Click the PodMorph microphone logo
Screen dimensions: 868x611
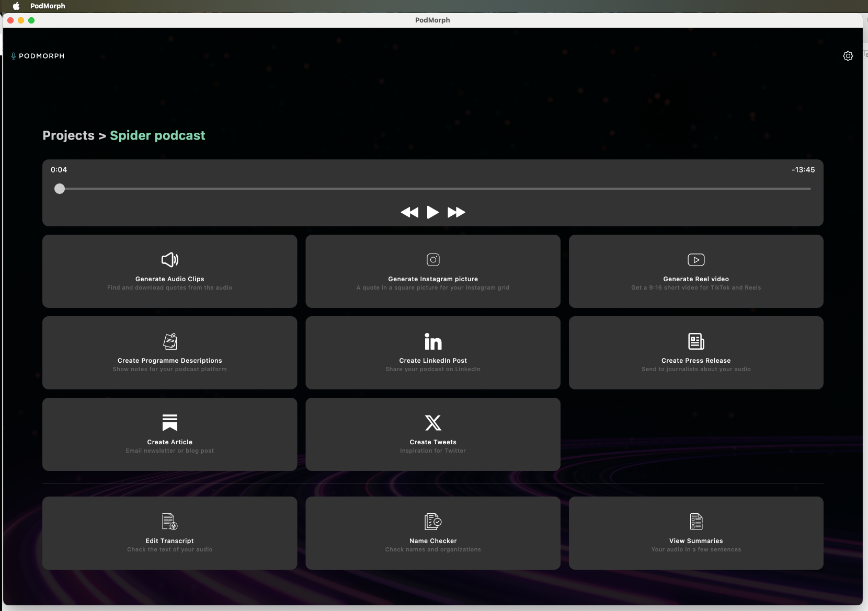[14, 55]
